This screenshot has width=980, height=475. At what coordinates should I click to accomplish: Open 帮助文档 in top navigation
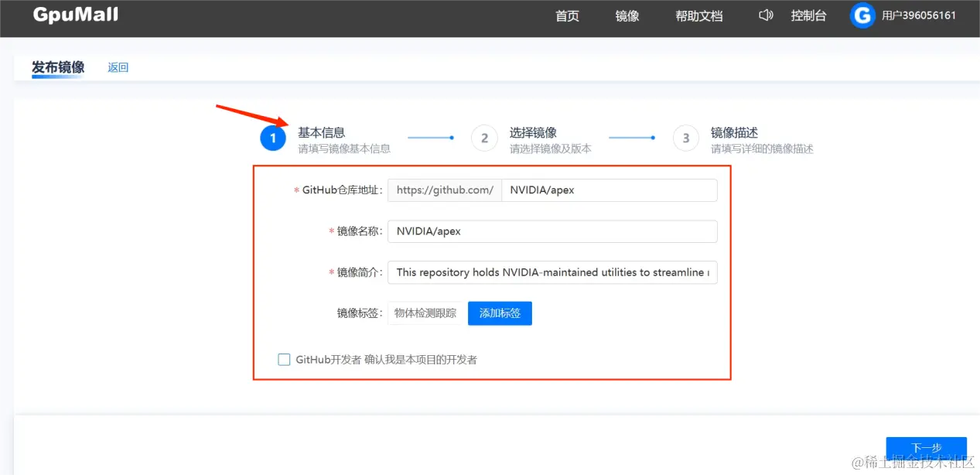click(699, 15)
